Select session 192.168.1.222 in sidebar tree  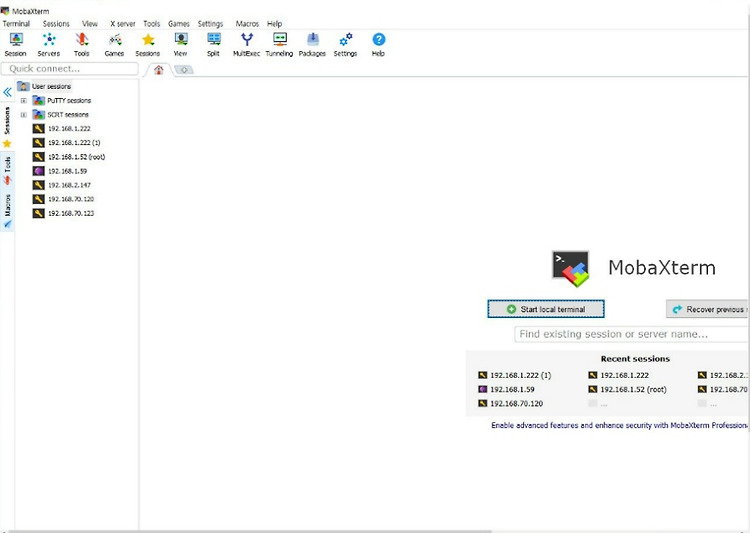[x=69, y=129]
